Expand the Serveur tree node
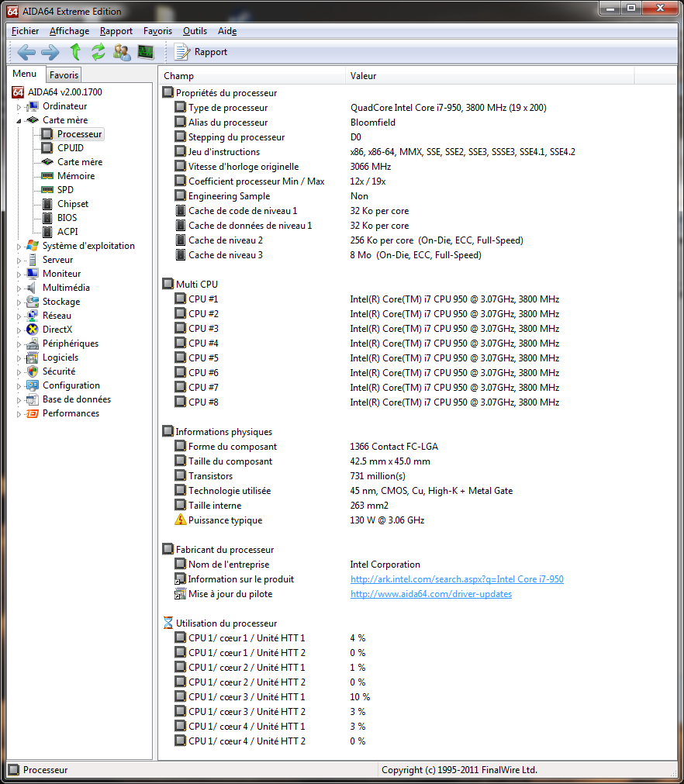684x784 pixels. 19,260
